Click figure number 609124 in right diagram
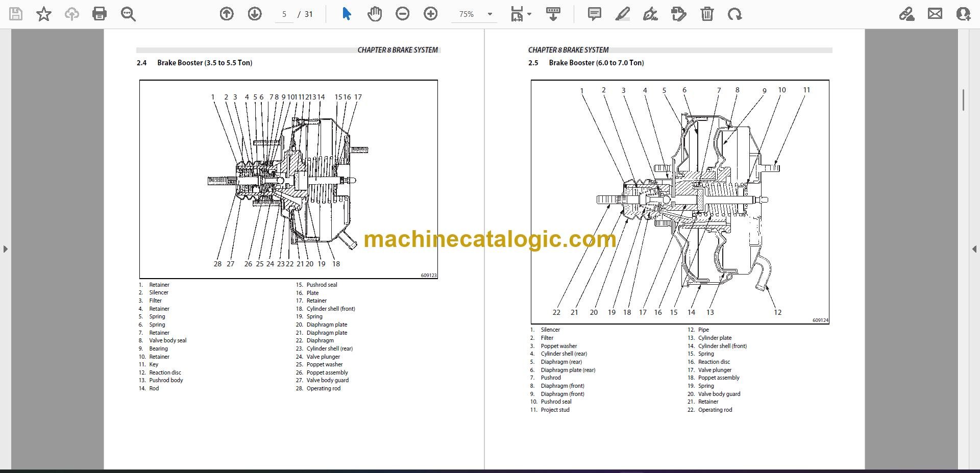Viewport: 980px width, 473px height. (x=821, y=320)
